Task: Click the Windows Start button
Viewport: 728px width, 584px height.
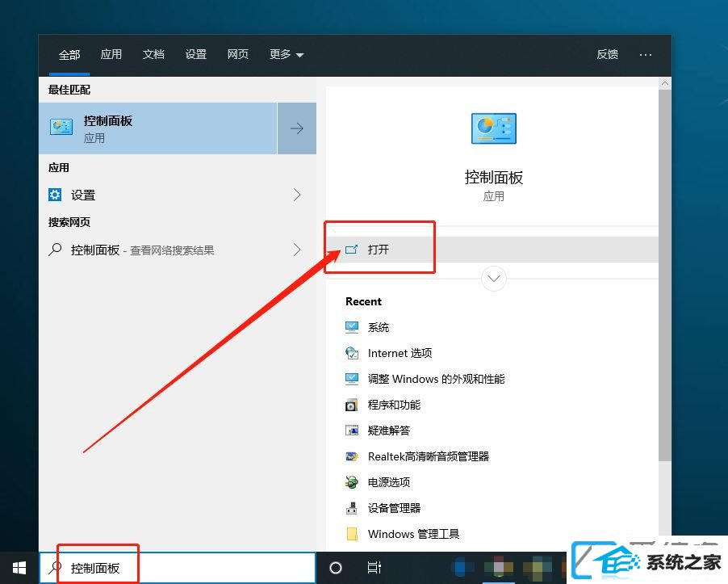Action: tap(19, 568)
